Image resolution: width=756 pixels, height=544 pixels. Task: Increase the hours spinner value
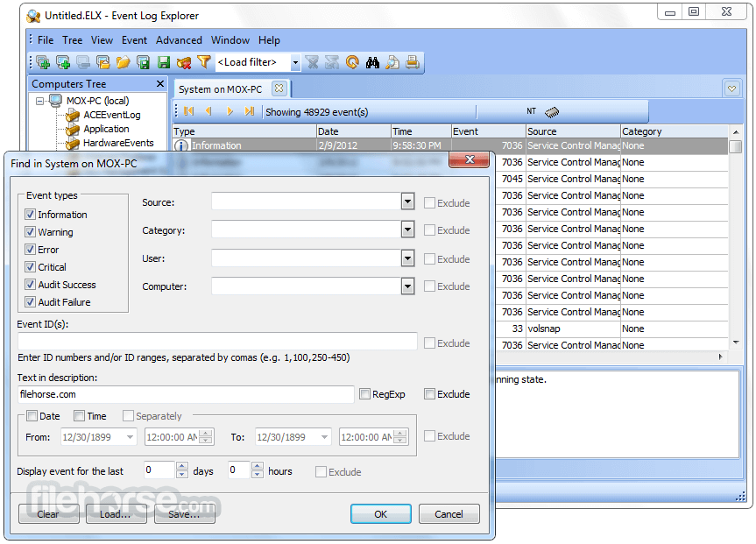(258, 466)
